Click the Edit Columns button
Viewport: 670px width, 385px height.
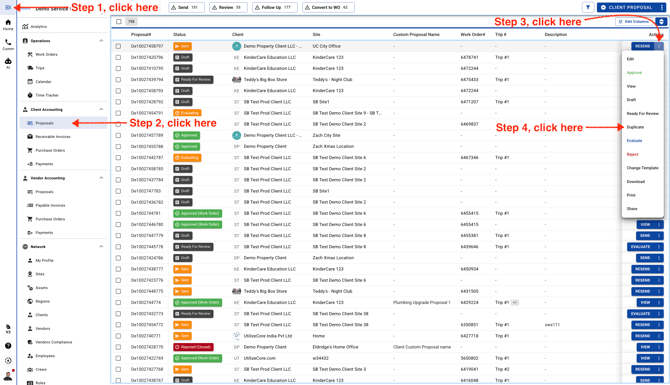634,21
